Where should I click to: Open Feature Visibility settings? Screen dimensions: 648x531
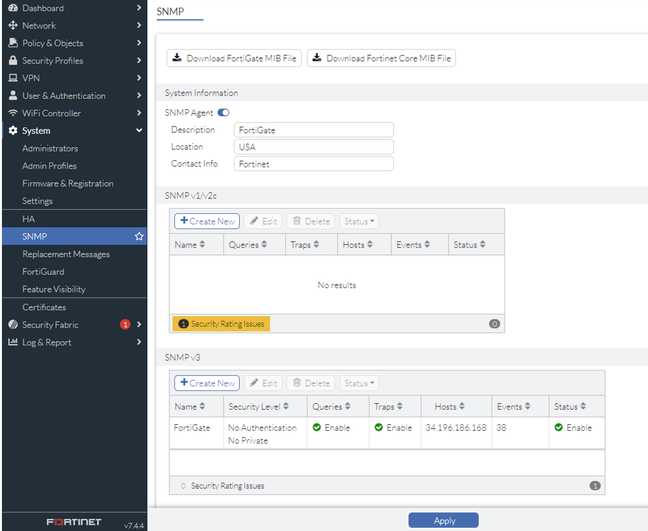pos(54,289)
